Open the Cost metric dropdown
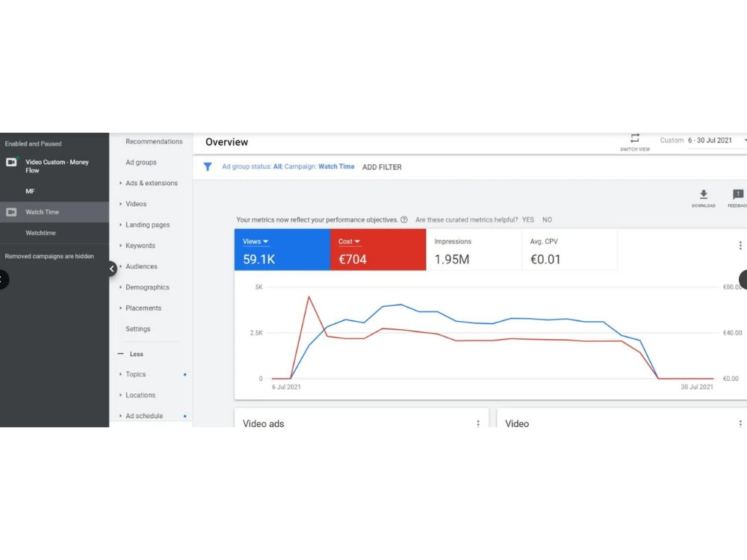The width and height of the screenshot is (747, 560). [349, 241]
